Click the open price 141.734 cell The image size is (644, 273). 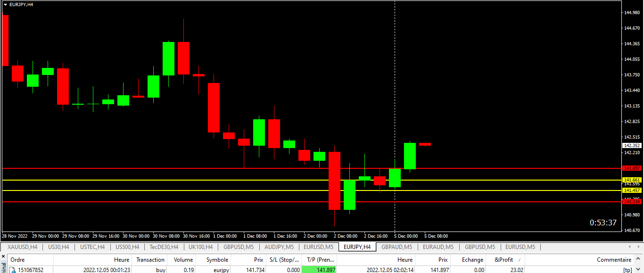coord(255,270)
